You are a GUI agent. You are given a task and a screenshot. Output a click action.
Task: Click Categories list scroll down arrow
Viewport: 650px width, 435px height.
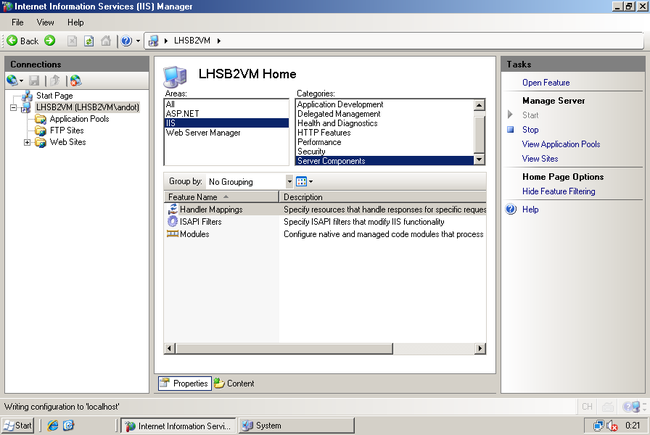click(479, 159)
